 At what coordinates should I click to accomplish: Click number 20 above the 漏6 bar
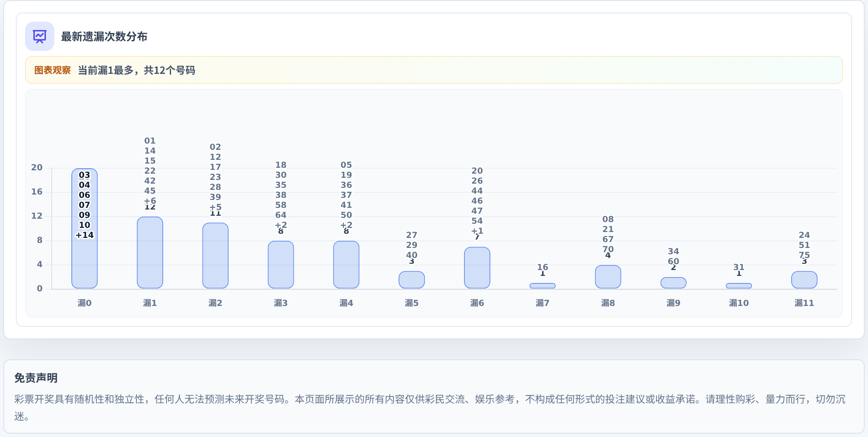(477, 171)
